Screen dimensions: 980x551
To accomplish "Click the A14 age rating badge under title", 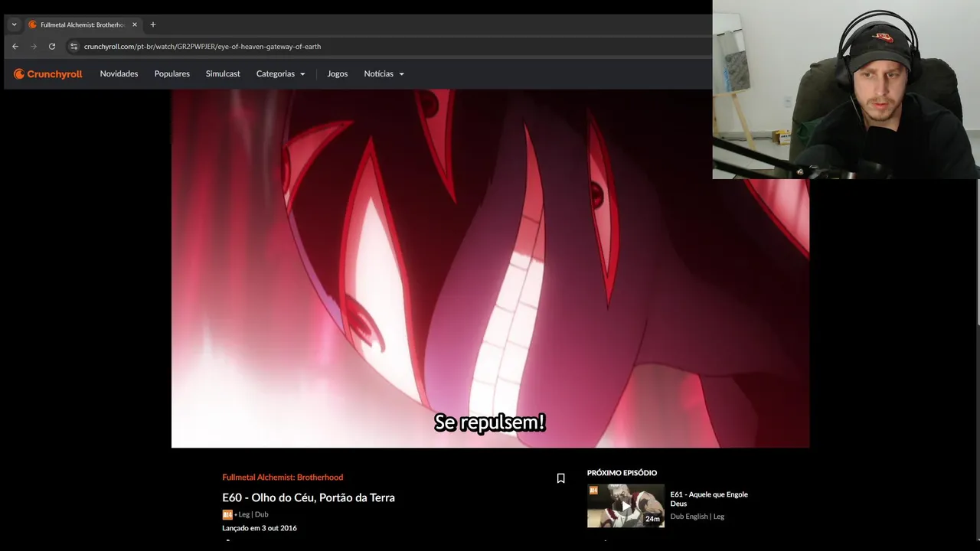I will (227, 514).
